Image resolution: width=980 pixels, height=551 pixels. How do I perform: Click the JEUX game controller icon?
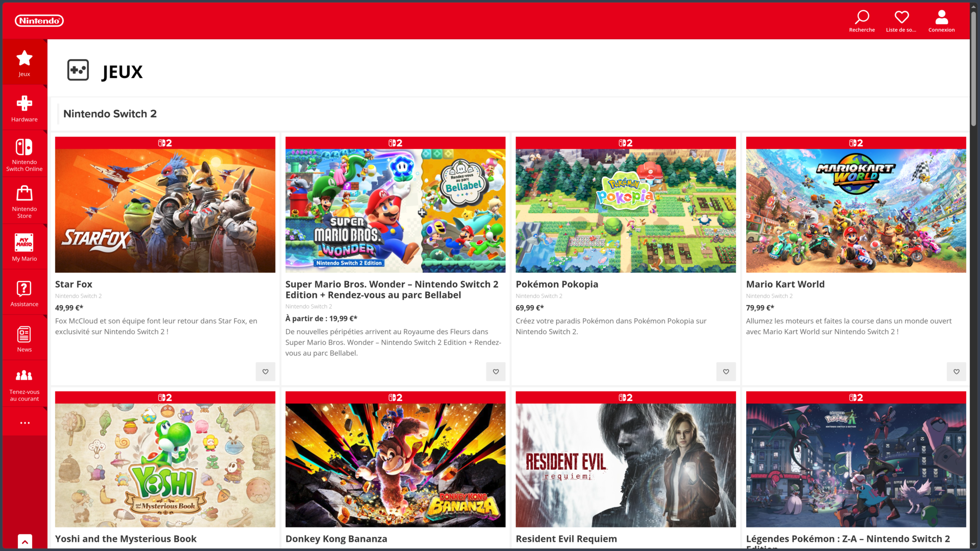click(x=78, y=70)
